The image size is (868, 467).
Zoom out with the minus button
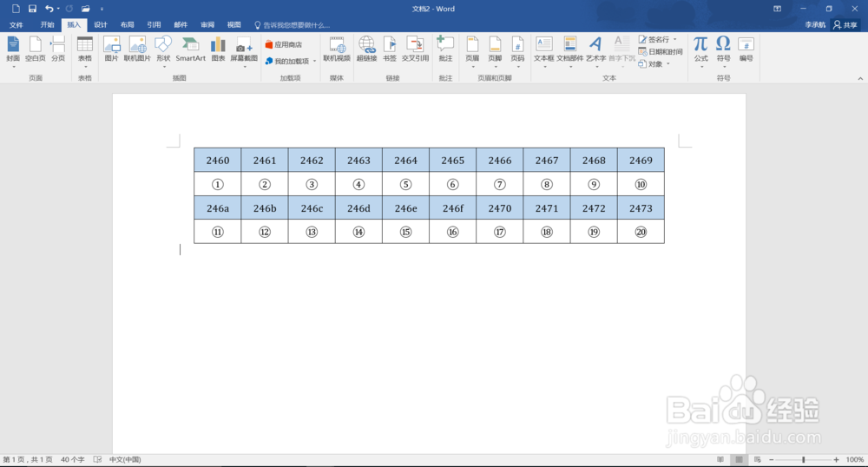tap(771, 459)
